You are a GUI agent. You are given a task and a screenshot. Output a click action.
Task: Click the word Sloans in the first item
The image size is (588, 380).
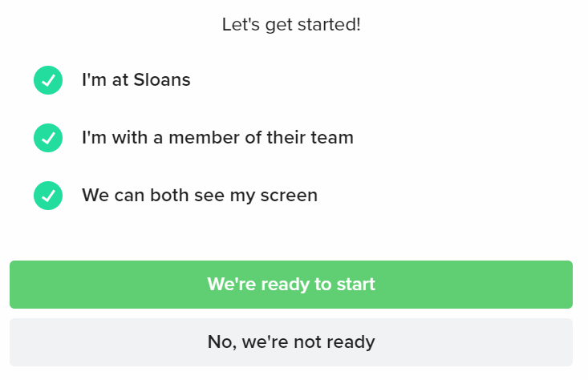[x=162, y=80]
